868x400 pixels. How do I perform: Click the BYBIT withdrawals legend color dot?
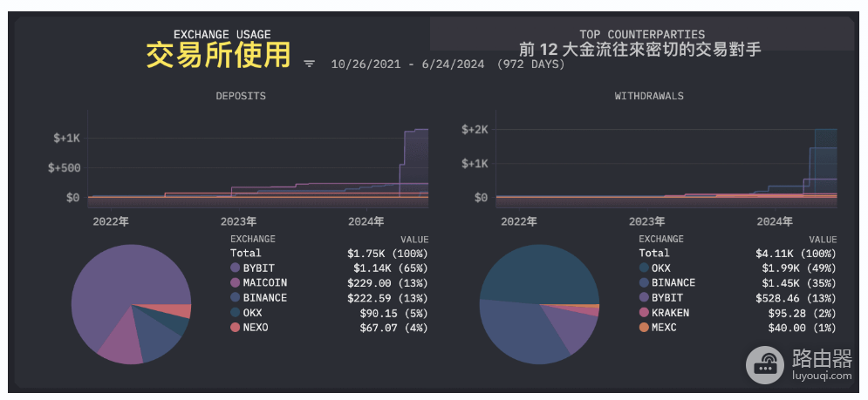pos(644,298)
